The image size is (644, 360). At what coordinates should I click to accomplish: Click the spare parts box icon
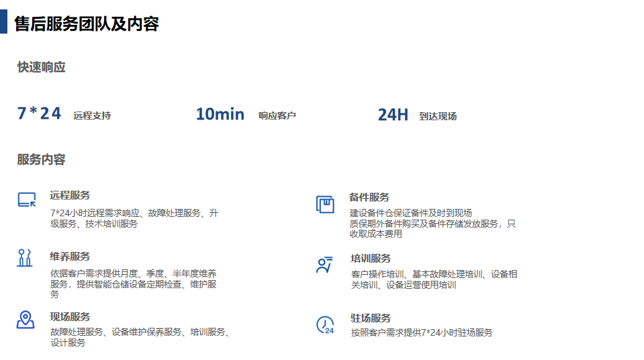[325, 204]
